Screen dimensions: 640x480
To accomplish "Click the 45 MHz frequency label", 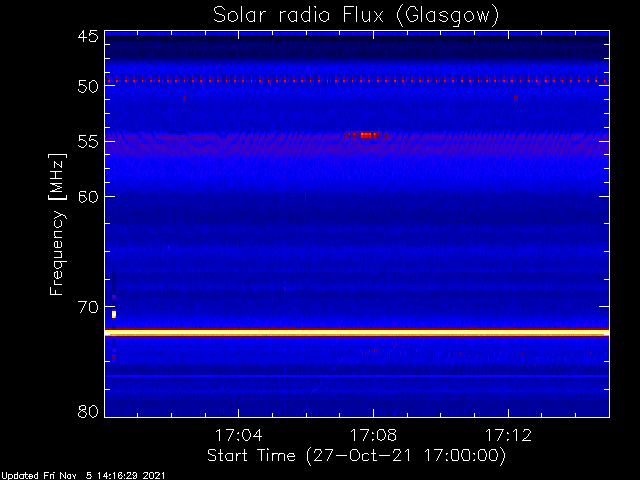I will [88, 36].
